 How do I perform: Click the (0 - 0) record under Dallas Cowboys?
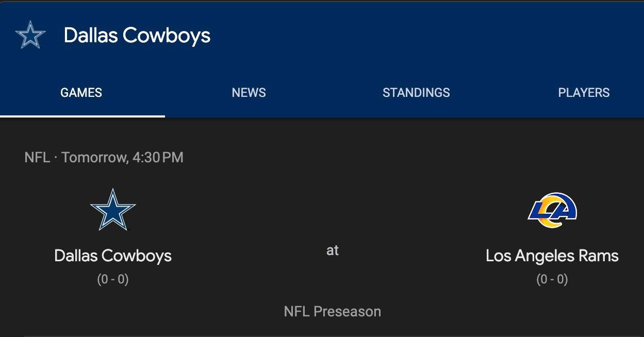(113, 279)
